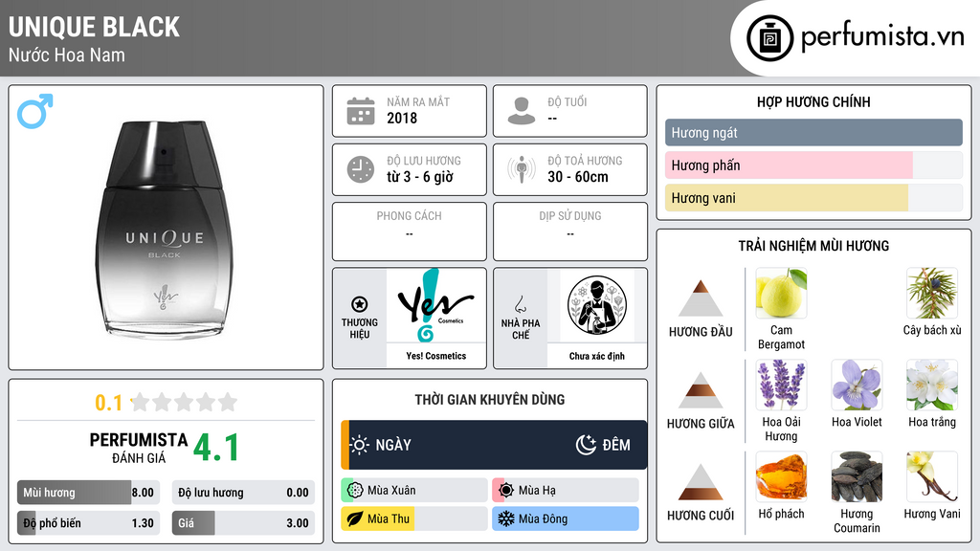The height and width of the screenshot is (551, 980).
Task: Click the perfumista.vn perfume bottle logo icon
Action: tap(769, 38)
